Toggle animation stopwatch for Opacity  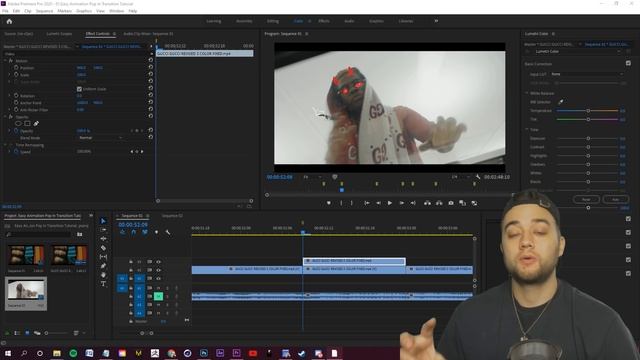click(x=16, y=131)
